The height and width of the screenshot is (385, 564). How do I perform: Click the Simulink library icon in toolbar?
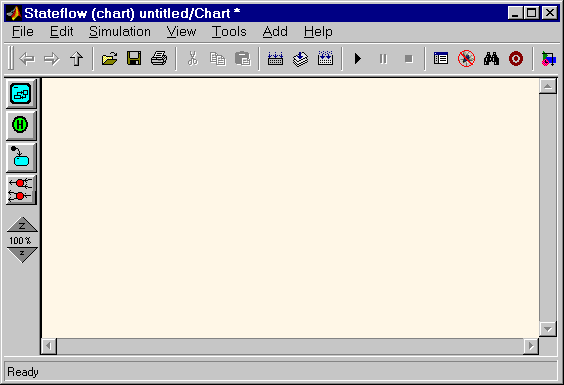coord(549,58)
